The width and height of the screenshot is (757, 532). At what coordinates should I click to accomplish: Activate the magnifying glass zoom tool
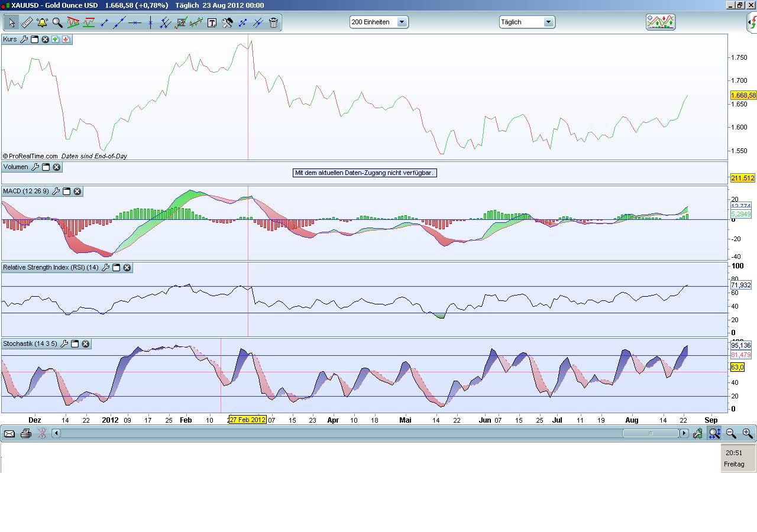[x=57, y=22]
